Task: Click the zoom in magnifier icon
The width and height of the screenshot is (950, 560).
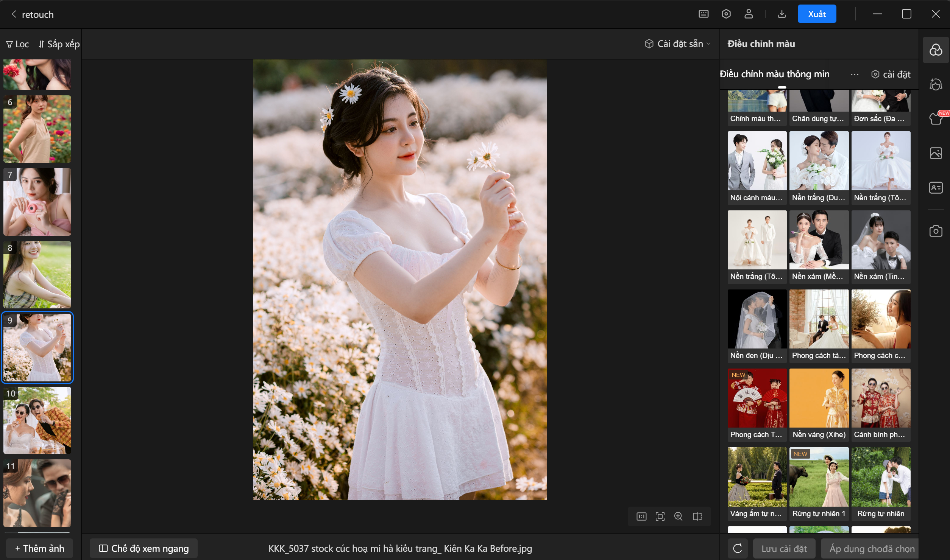Action: click(679, 516)
